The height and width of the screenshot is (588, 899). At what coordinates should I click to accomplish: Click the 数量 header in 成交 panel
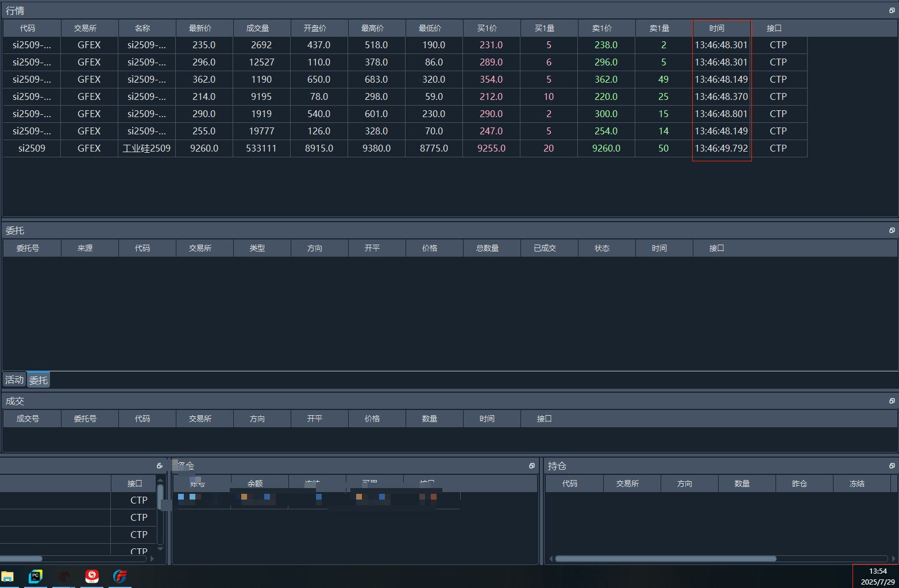tap(434, 419)
